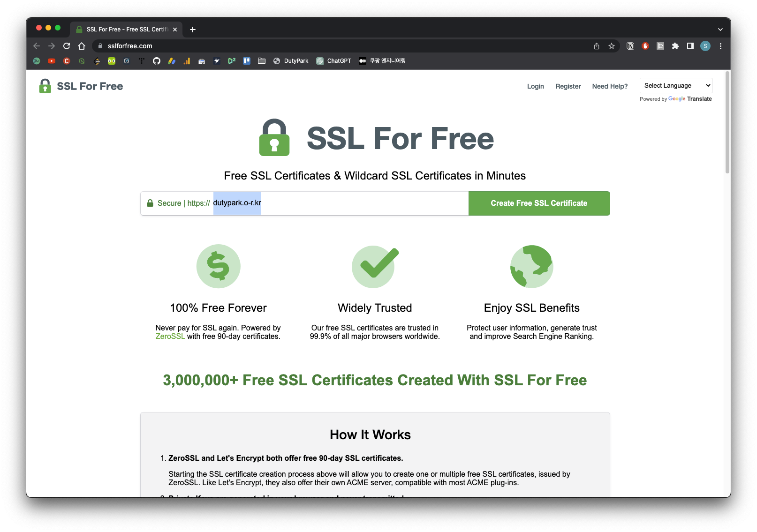
Task: Open the Notion web clipper extension
Action: (631, 46)
